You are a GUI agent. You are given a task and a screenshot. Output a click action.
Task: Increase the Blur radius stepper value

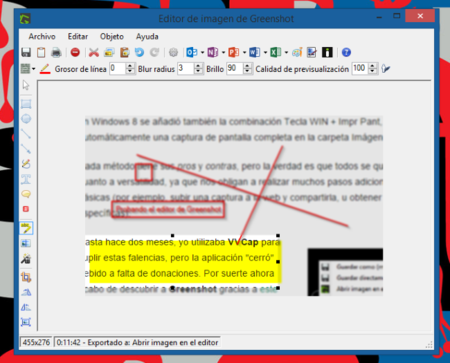pyautogui.click(x=198, y=66)
